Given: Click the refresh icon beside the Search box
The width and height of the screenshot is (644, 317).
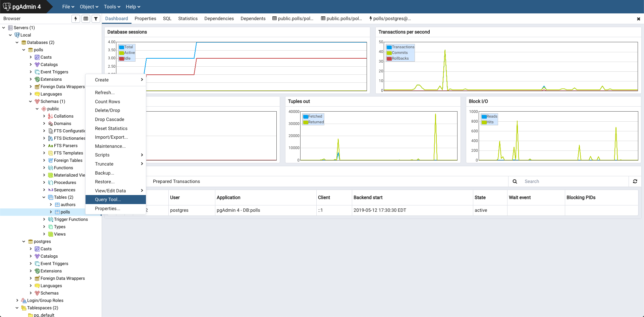Looking at the screenshot, I should tap(635, 181).
